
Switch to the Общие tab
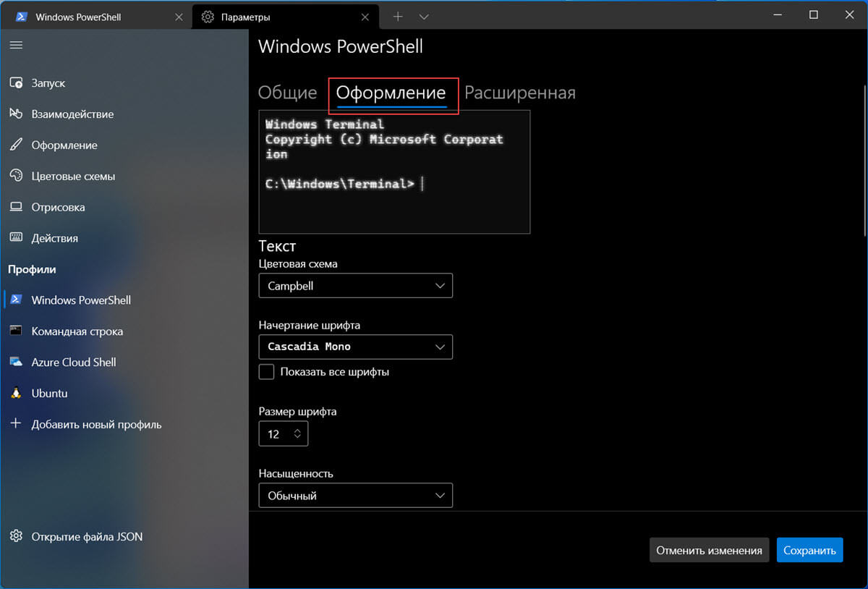pyautogui.click(x=288, y=93)
